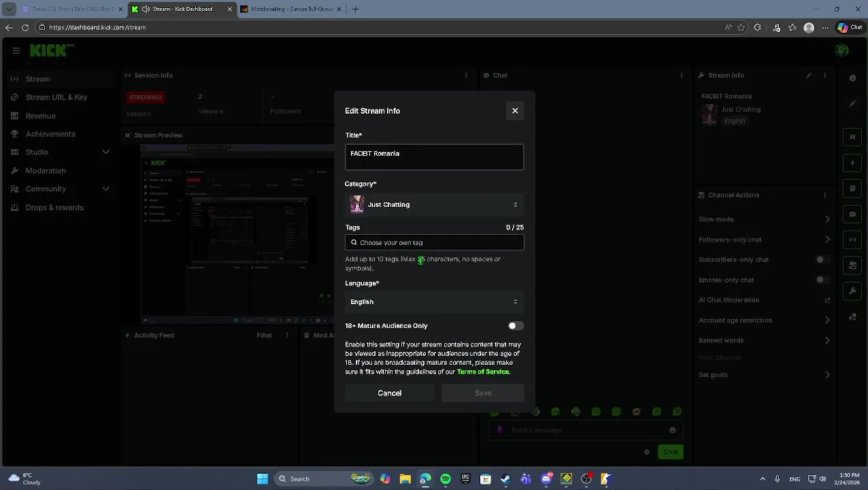Open Channel Actions panel options menu

pos(825,195)
